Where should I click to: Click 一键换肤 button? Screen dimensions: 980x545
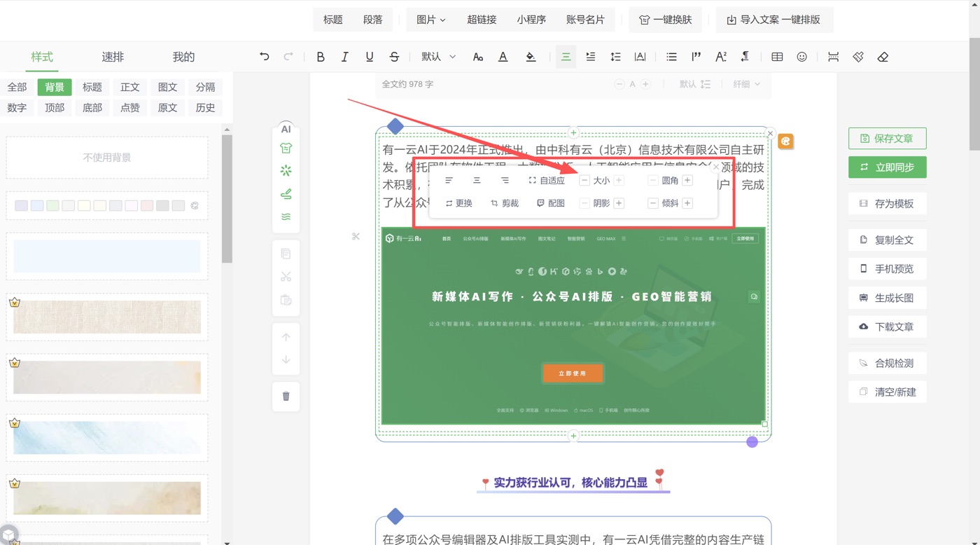point(666,20)
